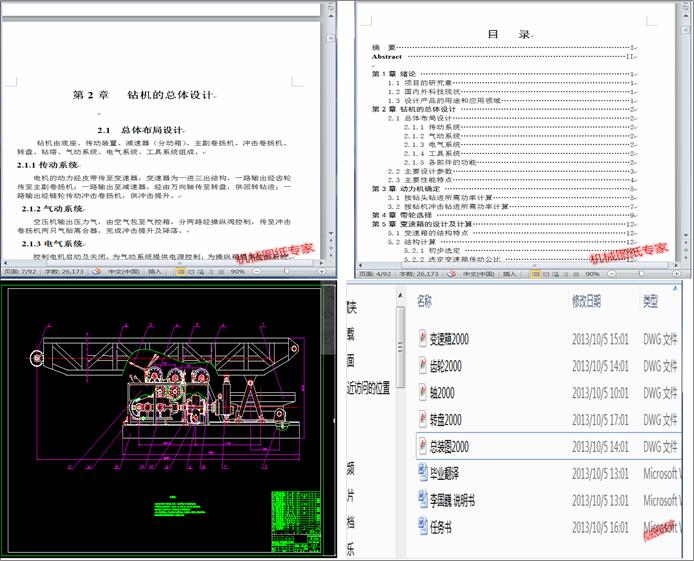Viewport: 694px width, 561px height.
Task: Click date 2013/10/5 10:01 of 轴2000
Action: [x=600, y=393]
